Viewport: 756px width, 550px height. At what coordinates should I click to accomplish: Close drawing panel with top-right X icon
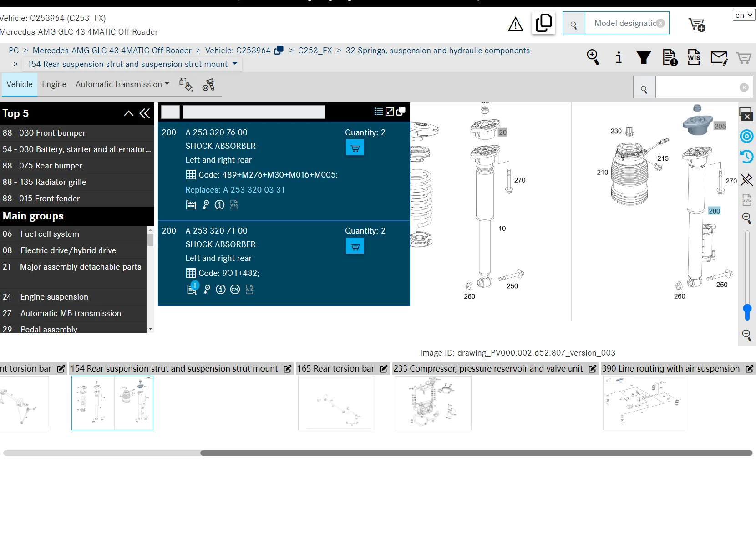click(746, 114)
